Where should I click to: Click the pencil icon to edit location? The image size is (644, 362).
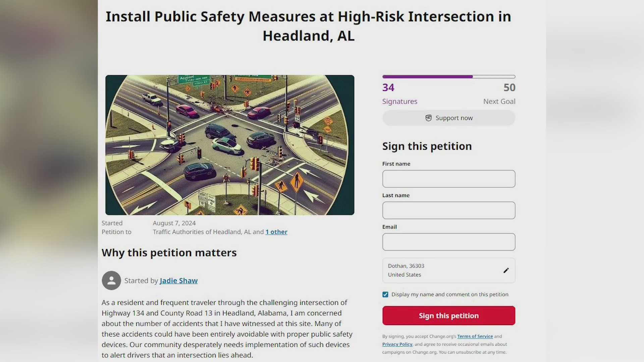pos(505,270)
